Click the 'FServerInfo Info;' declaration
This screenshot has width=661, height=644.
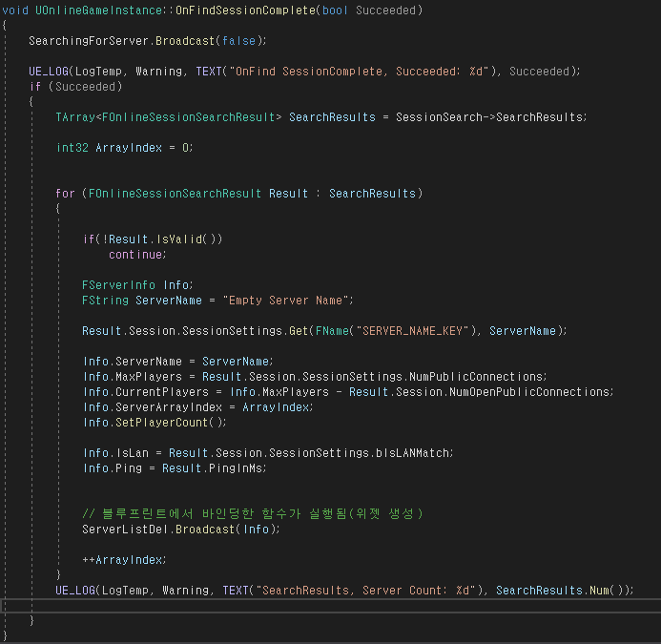[137, 285]
